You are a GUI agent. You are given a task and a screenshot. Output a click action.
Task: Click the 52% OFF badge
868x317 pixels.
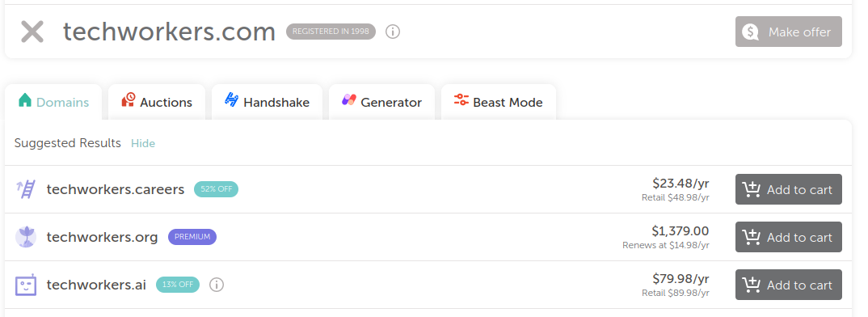coord(216,189)
